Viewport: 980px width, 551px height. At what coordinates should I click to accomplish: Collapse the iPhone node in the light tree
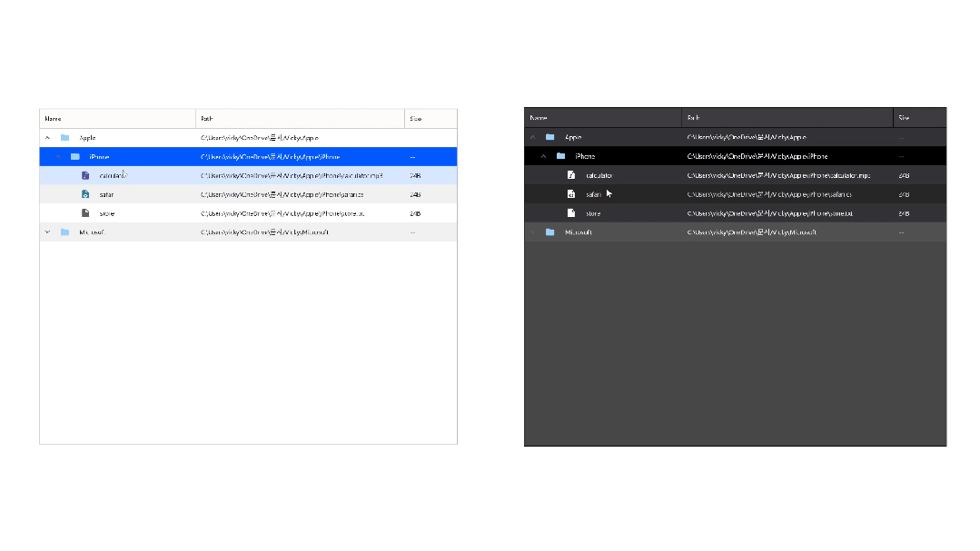pyautogui.click(x=58, y=157)
